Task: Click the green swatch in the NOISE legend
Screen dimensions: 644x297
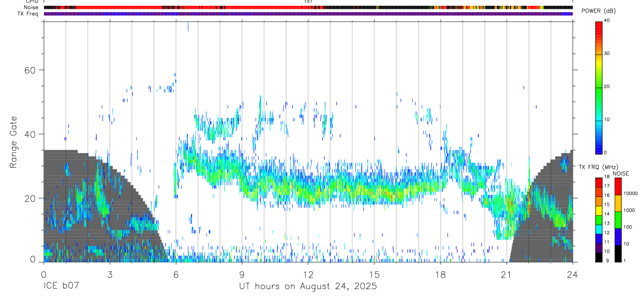Action: [618, 220]
